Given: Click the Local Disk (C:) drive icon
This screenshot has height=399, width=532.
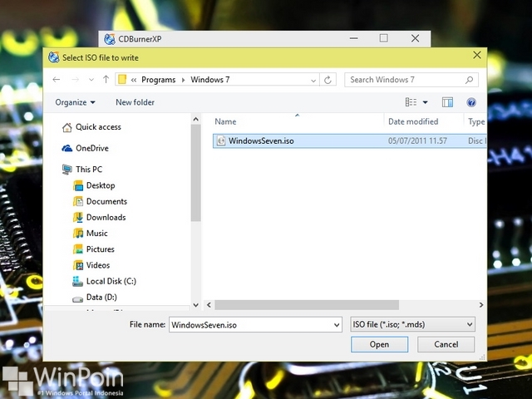Looking at the screenshot, I should pyautogui.click(x=77, y=281).
